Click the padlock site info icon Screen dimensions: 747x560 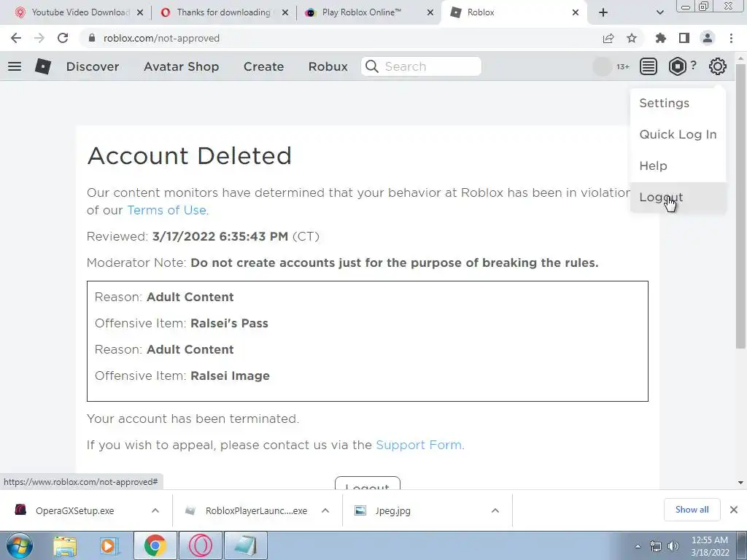point(92,38)
